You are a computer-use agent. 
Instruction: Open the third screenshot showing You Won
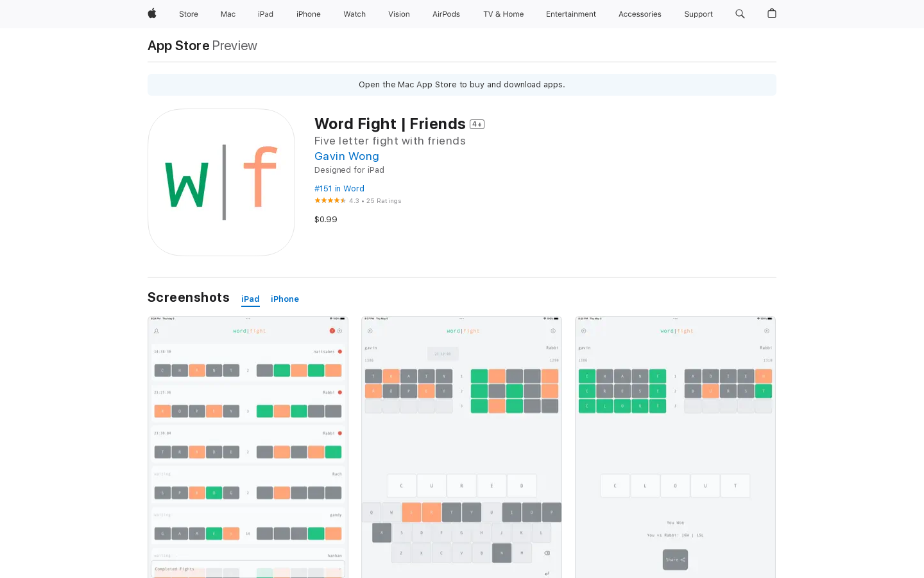[x=675, y=447]
